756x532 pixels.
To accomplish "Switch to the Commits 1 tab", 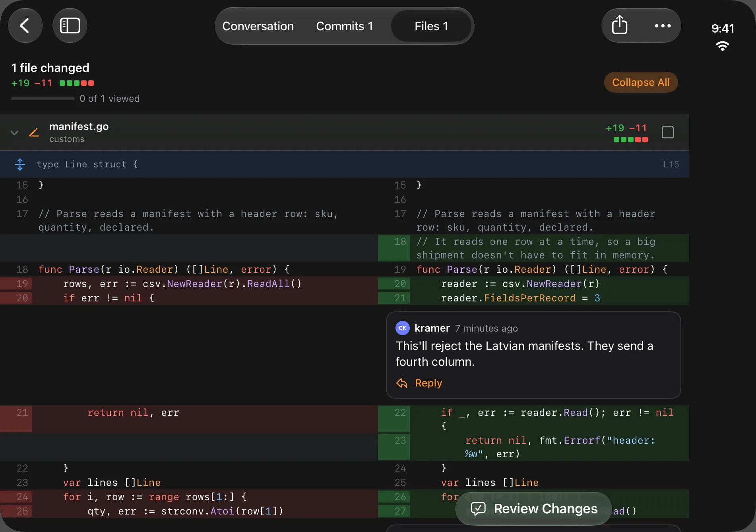I will [344, 26].
